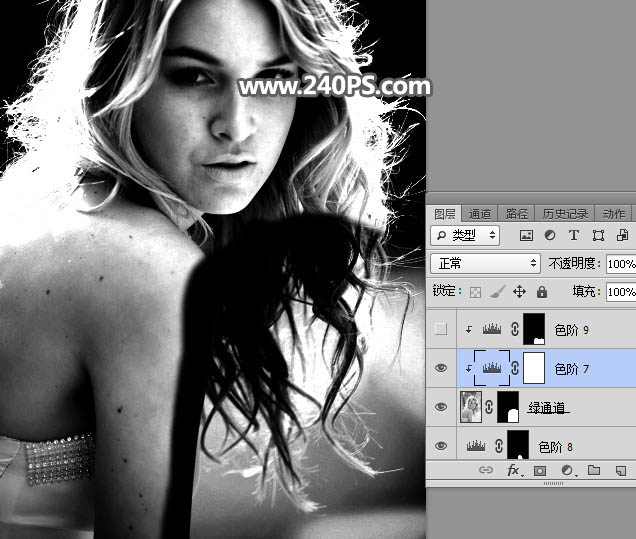Click mask link icon on 绿通道 layer
The width and height of the screenshot is (636, 539).
[x=489, y=407]
